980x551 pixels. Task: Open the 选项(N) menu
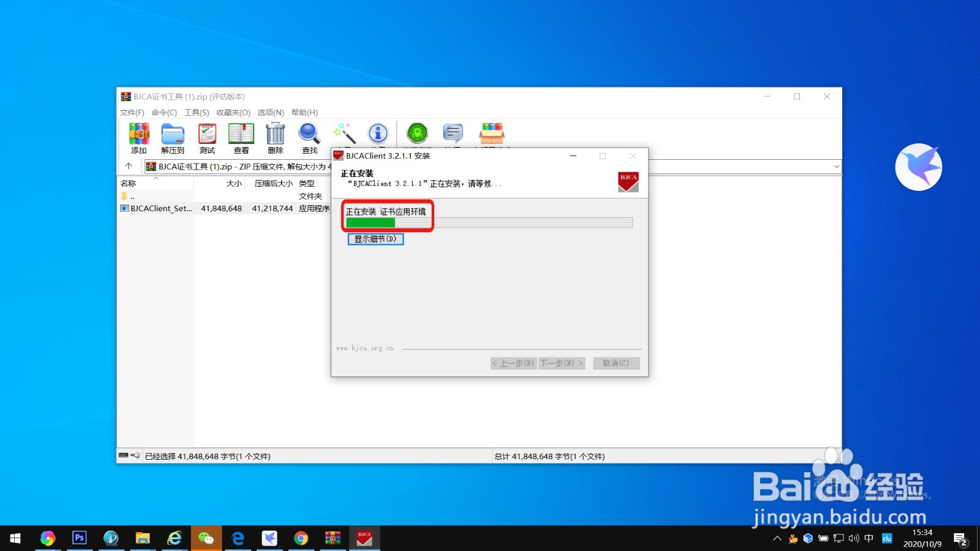tap(271, 113)
